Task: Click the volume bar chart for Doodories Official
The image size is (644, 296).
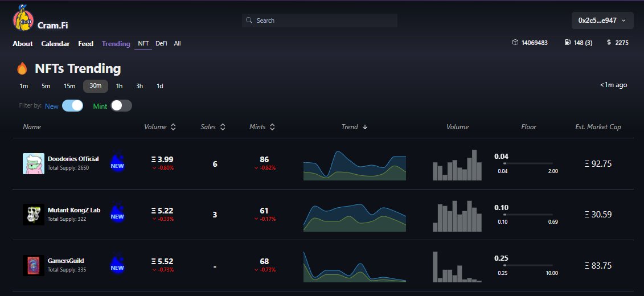Action: click(x=457, y=165)
